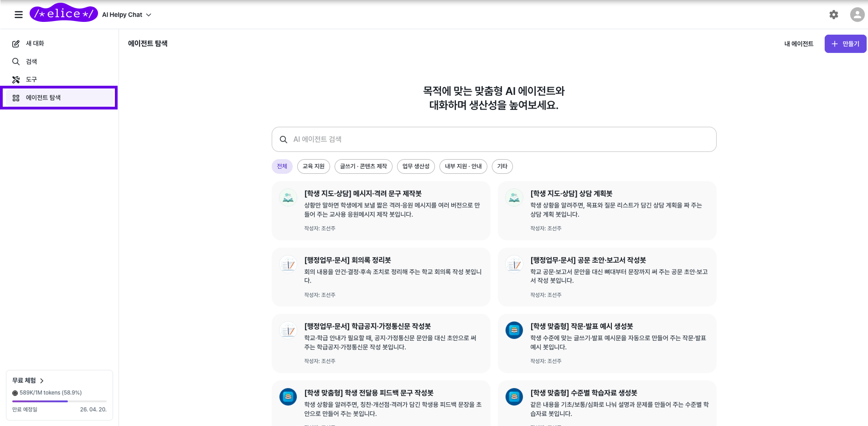
Task: Open the 상담 계획봇 agent icon
Action: point(514,197)
